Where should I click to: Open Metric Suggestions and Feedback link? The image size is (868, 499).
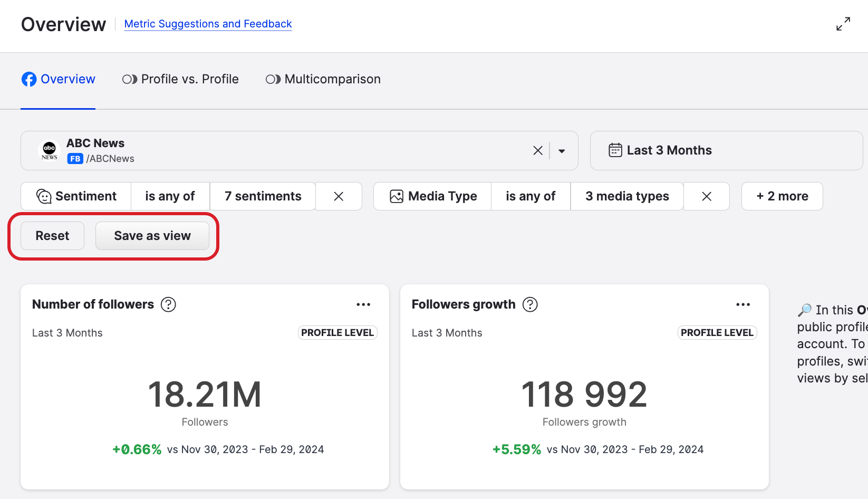208,24
